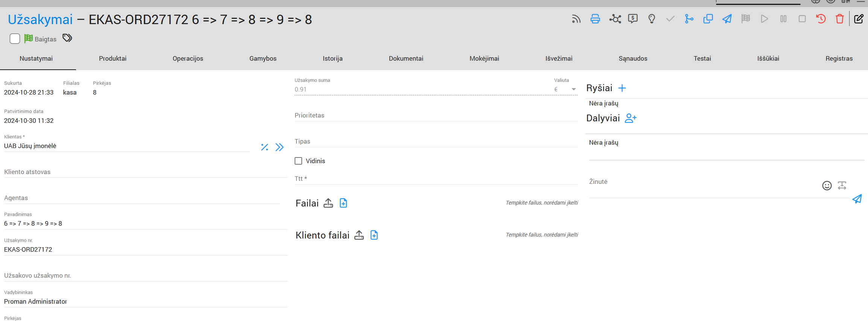868x321 pixels.
Task: Click the Kliento atstovas input field
Action: tap(145, 172)
